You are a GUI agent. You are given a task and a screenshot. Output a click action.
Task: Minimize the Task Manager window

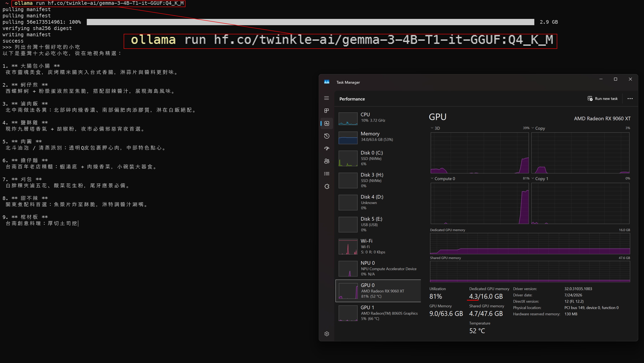(x=601, y=79)
